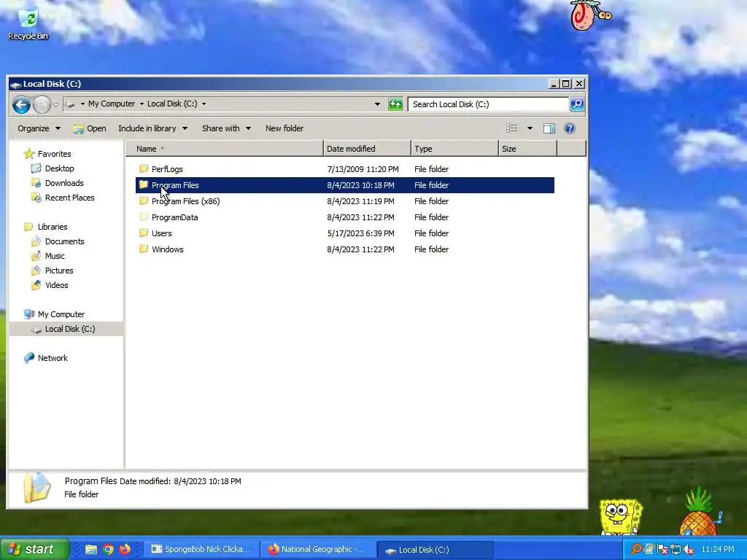Screen dimensions: 747x560
Task: Select Favorites in the navigation pane
Action: tap(54, 154)
